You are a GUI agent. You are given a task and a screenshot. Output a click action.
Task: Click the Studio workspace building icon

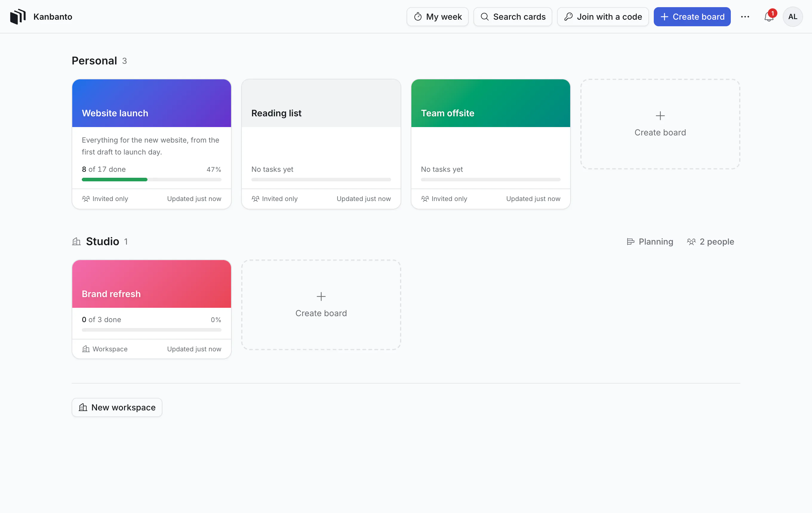pos(76,241)
